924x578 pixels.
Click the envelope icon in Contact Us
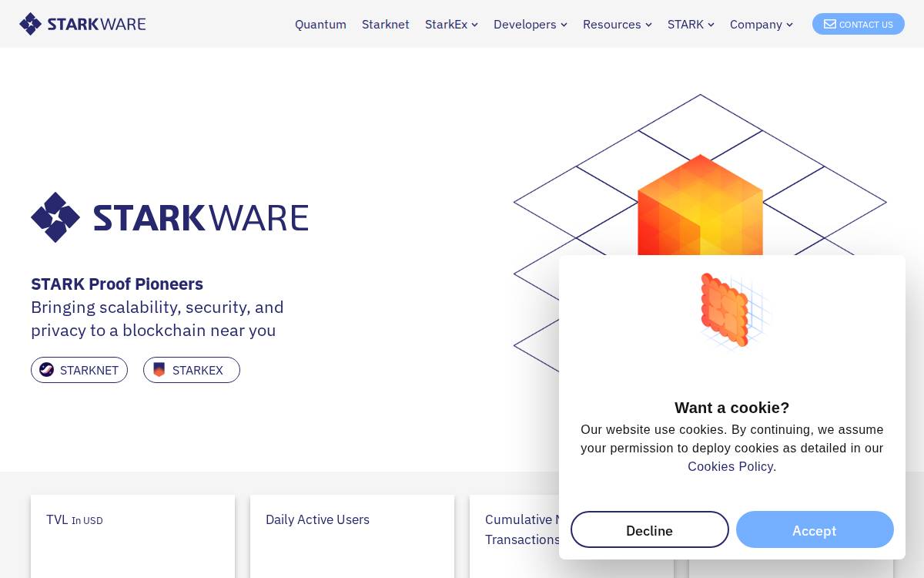pos(830,24)
